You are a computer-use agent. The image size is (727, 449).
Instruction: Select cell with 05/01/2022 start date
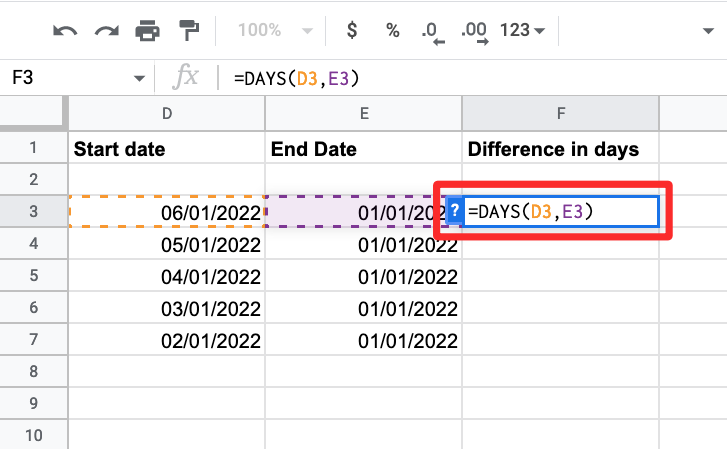(167, 244)
